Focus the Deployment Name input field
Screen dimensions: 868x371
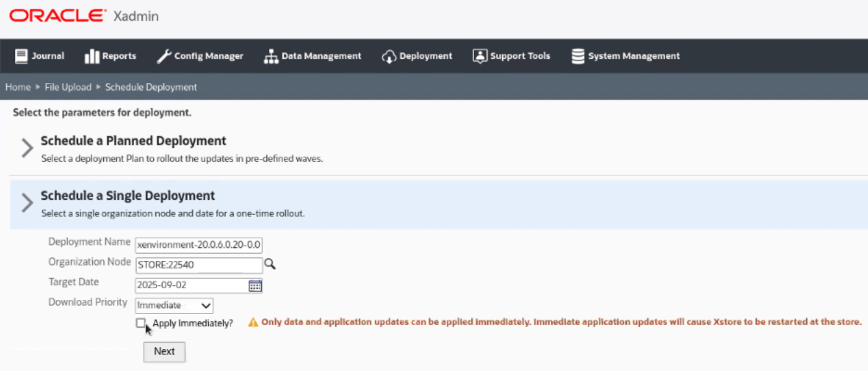(199, 245)
